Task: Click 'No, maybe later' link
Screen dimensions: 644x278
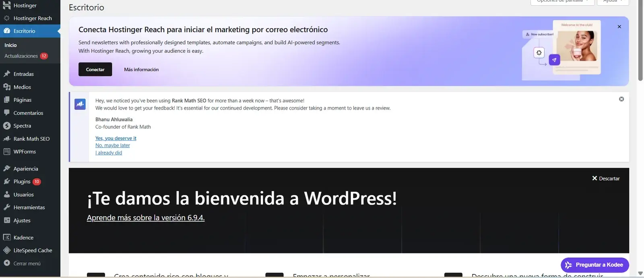Action: click(113, 145)
